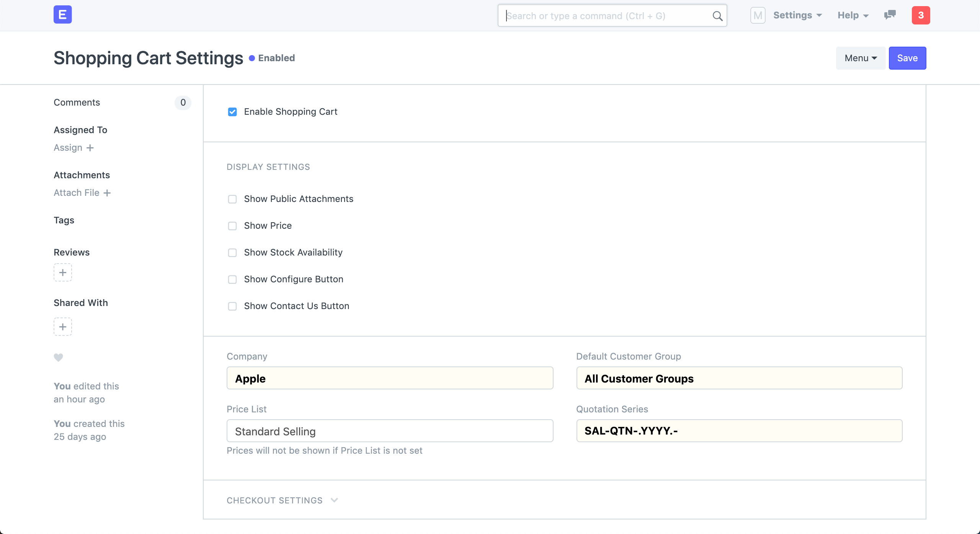The width and height of the screenshot is (980, 534).
Task: Open the Settings menu
Action: 797,15
